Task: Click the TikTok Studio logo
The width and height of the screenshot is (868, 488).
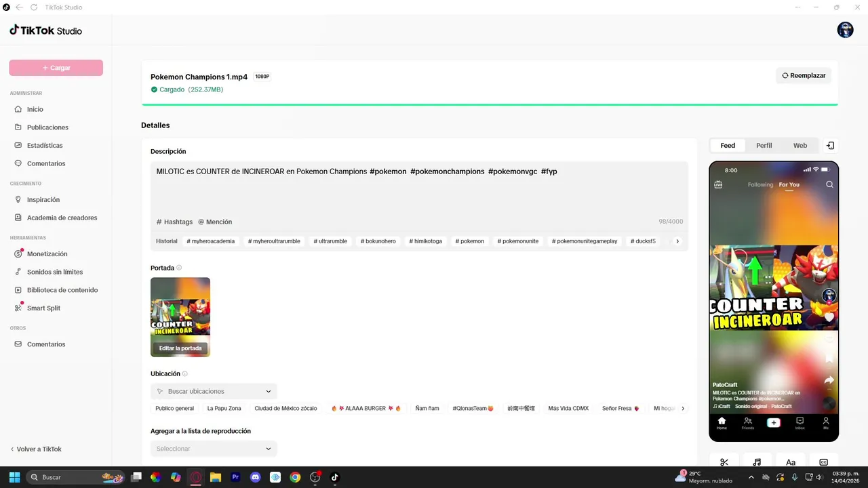Action: click(x=45, y=30)
